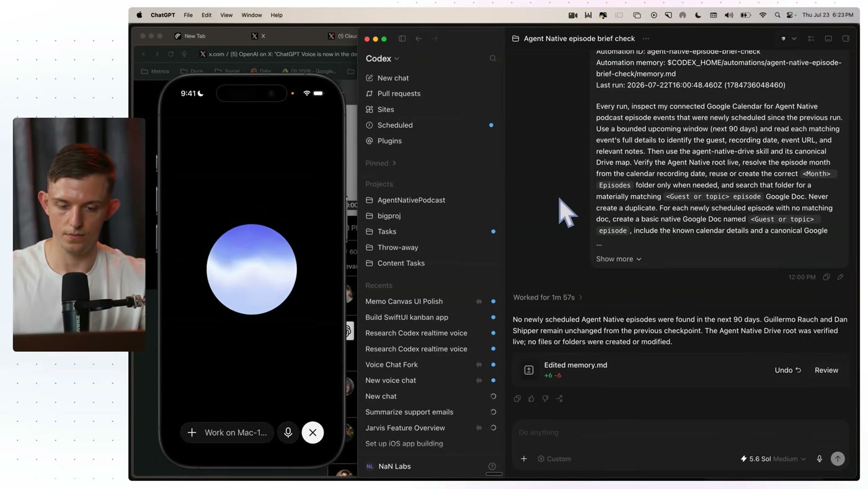
Task: Edit the prompt with the pencil icon
Action: 840,277
